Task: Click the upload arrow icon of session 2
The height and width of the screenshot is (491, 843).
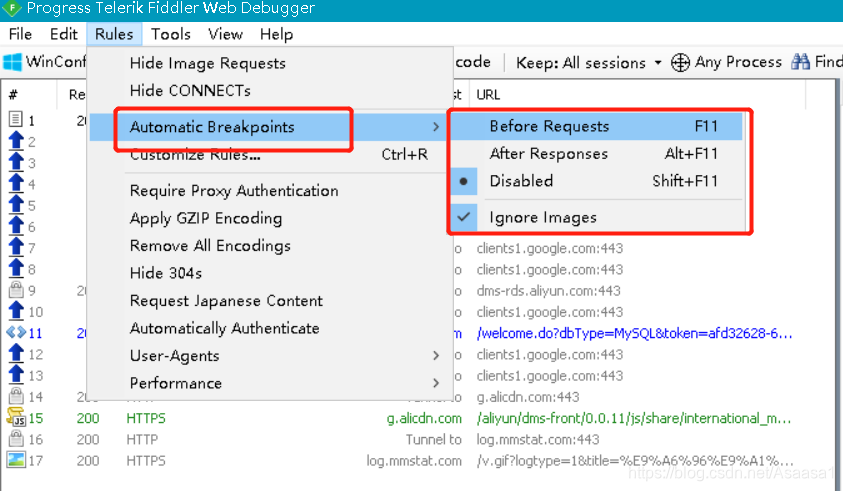Action: (x=16, y=141)
